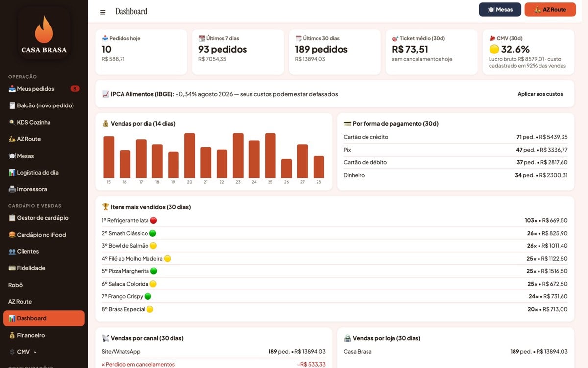588x368 pixels.
Task: Click the Dinheiro payment row
Action: (x=456, y=175)
